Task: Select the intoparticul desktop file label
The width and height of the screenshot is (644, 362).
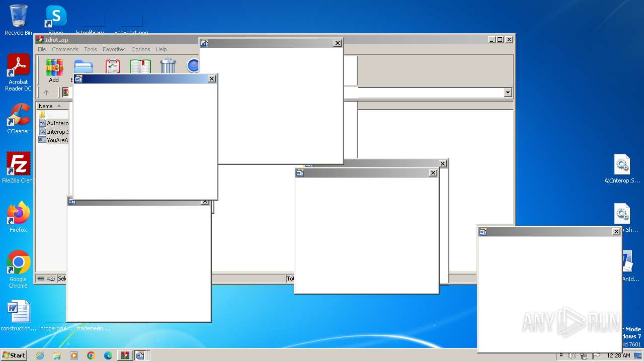Action: (56, 328)
